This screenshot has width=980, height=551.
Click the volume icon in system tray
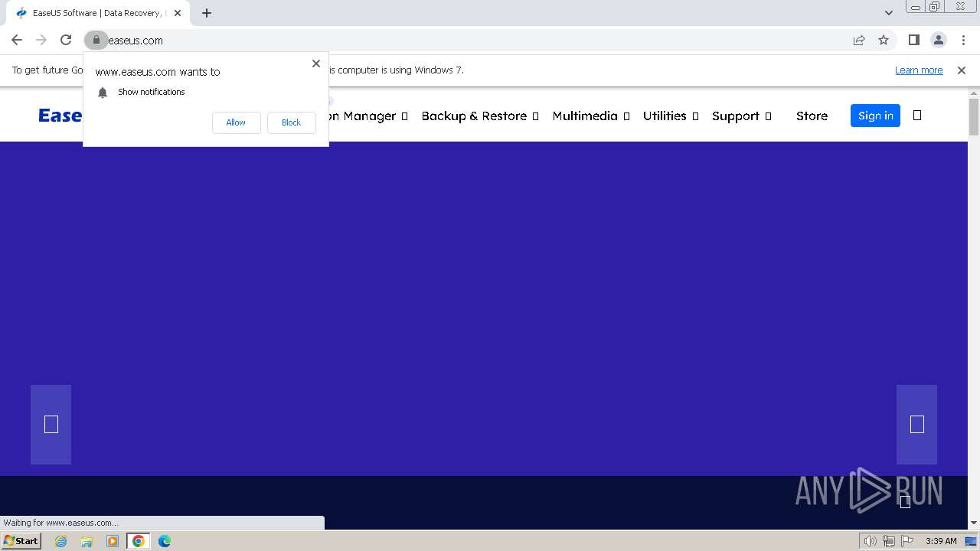(x=870, y=541)
